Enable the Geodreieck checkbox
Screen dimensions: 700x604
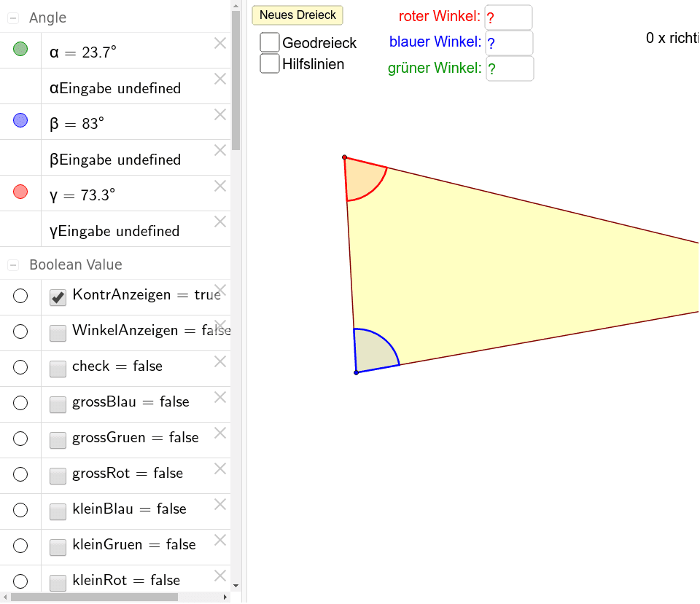click(270, 42)
